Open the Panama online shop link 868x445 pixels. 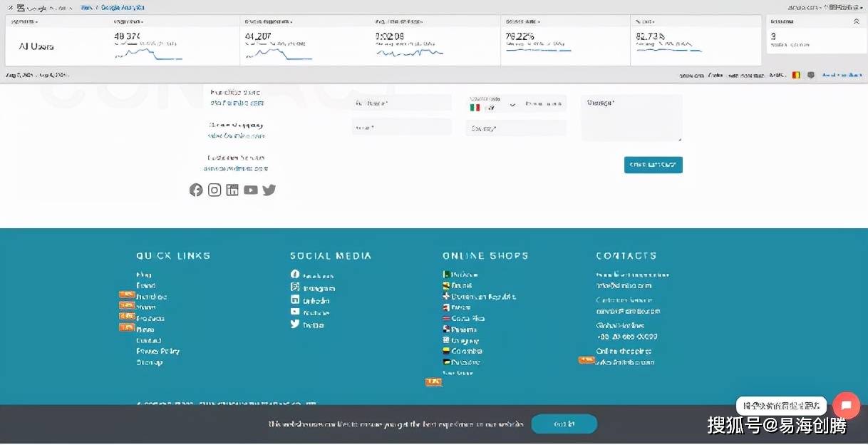click(x=464, y=329)
